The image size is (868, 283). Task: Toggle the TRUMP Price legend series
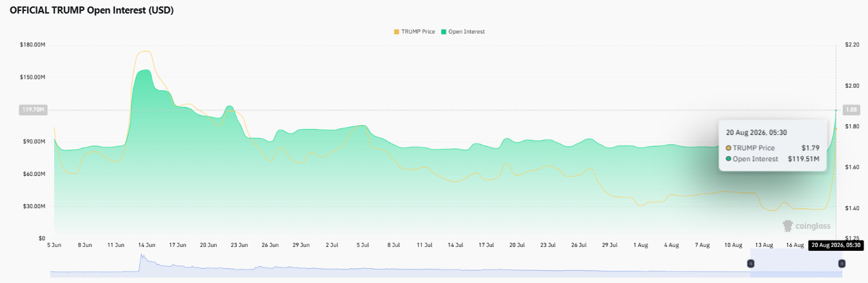click(x=413, y=32)
